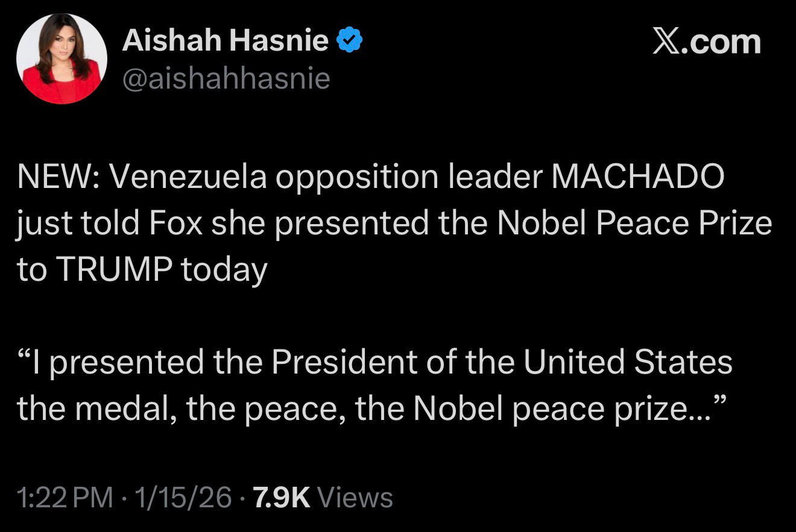Click the word "MACHADO" in the post
796x532 pixels.
[637, 176]
